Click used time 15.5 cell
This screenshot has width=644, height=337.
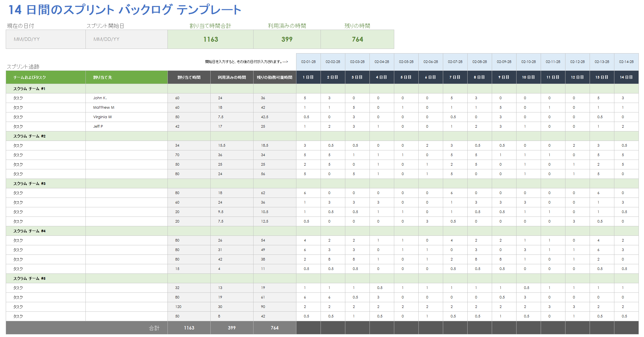tap(232, 145)
